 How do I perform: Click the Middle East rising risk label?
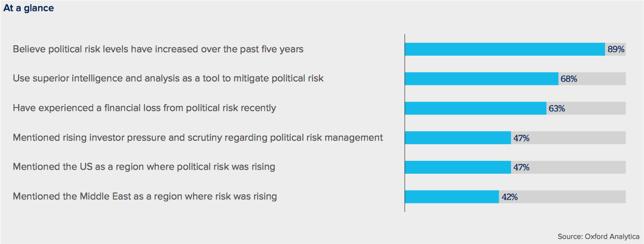(145, 197)
